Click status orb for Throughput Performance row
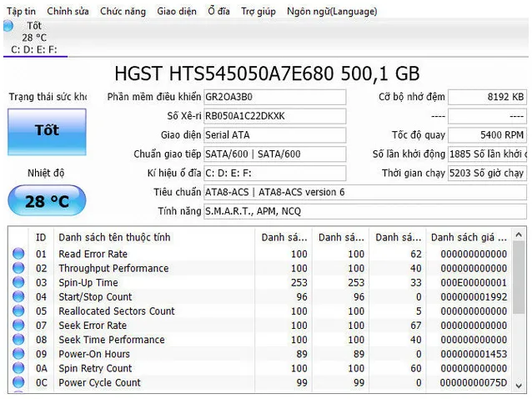The image size is (532, 399). (18, 269)
